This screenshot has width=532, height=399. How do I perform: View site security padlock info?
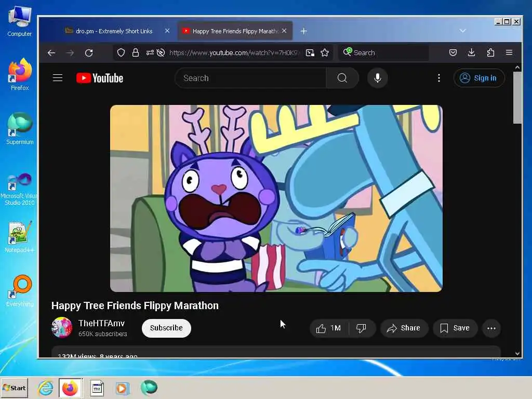pyautogui.click(x=136, y=52)
